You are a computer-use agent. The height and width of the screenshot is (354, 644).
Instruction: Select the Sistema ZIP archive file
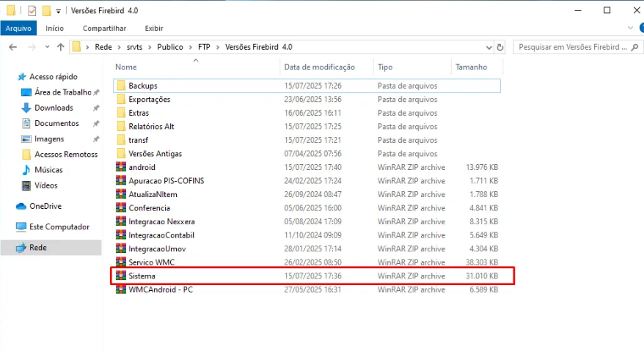(142, 276)
